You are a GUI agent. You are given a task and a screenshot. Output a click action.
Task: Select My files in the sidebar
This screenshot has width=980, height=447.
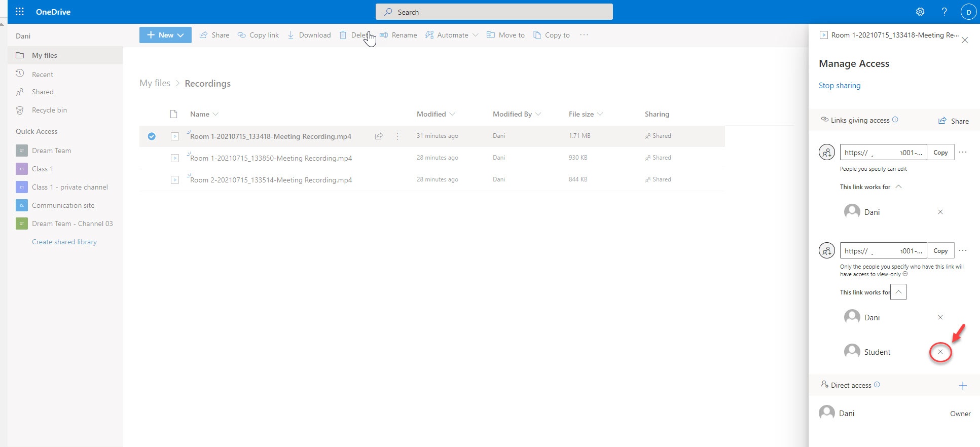pyautogui.click(x=65, y=55)
